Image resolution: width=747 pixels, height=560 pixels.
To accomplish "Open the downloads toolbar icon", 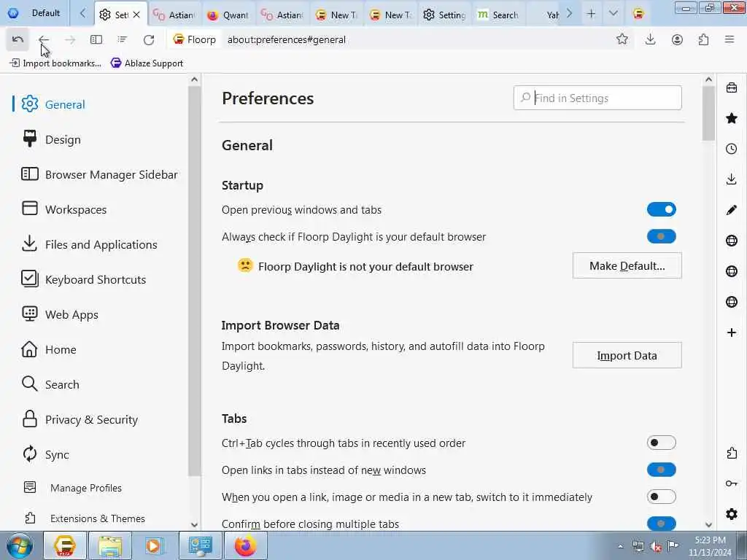I will [650, 39].
